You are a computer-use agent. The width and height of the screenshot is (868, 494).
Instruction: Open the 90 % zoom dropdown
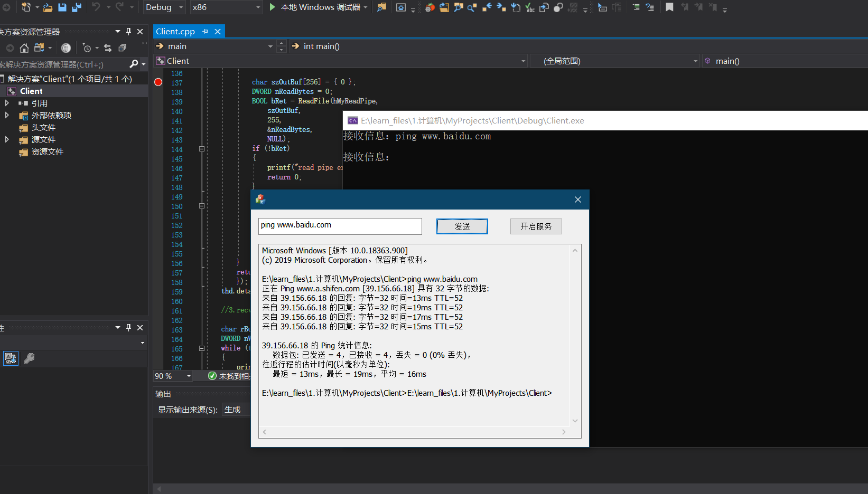[x=173, y=376]
